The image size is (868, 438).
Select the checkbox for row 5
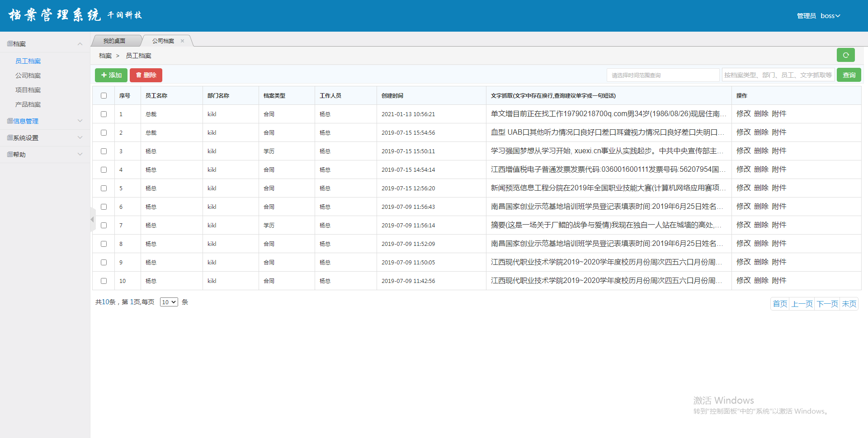coord(104,188)
